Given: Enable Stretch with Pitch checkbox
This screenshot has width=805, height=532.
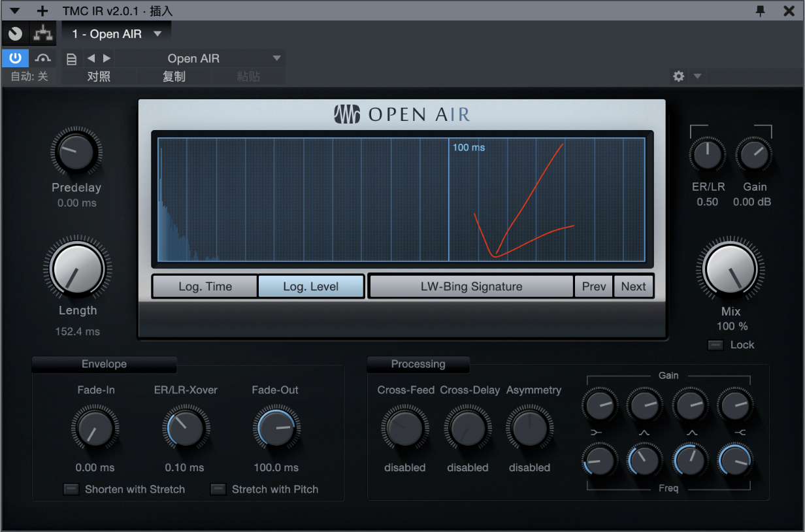Looking at the screenshot, I should (218, 489).
